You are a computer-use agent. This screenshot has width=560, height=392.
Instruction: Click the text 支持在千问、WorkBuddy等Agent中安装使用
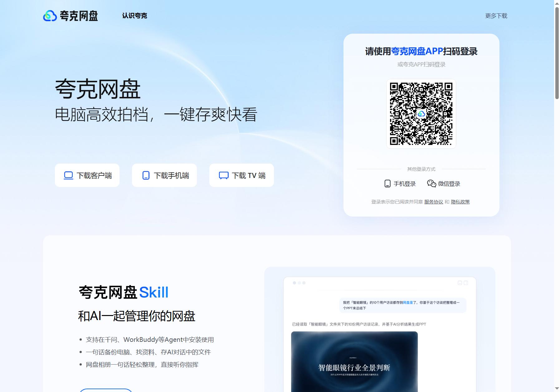150,340
